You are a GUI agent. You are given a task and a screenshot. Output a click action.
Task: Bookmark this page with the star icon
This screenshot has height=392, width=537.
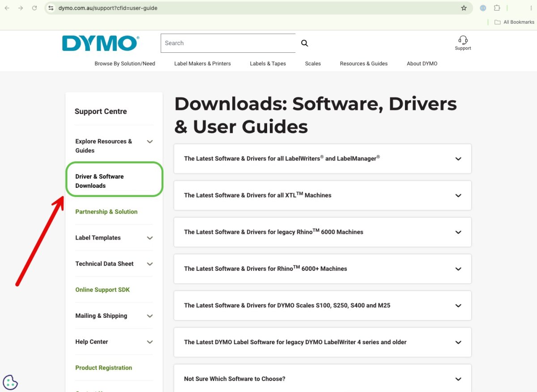[464, 8]
